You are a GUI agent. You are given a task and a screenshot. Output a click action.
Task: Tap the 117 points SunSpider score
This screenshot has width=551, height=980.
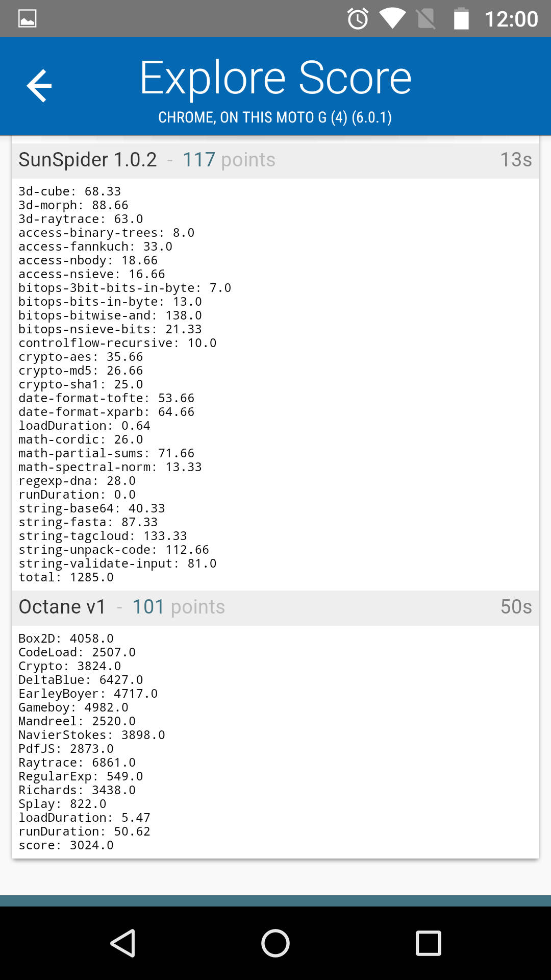click(x=229, y=160)
